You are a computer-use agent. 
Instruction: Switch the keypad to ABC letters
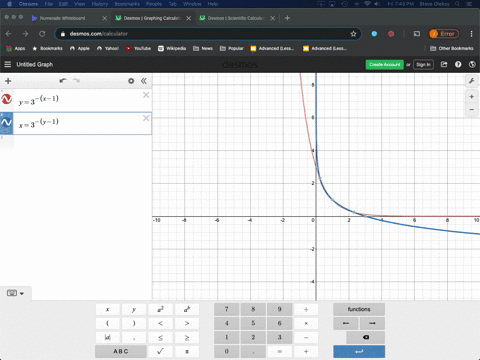[x=121, y=351]
